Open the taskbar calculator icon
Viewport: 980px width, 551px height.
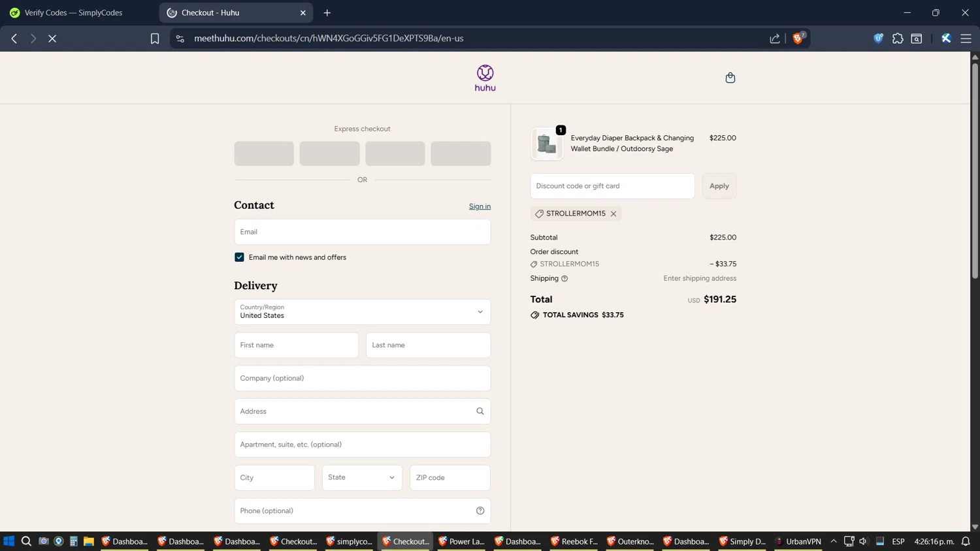pos(74,541)
